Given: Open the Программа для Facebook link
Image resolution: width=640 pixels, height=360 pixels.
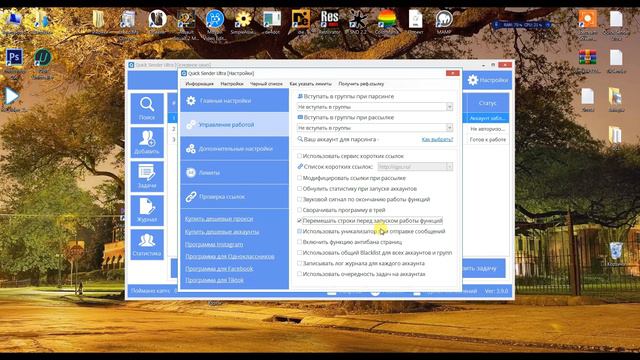Looking at the screenshot, I should click(x=219, y=269).
